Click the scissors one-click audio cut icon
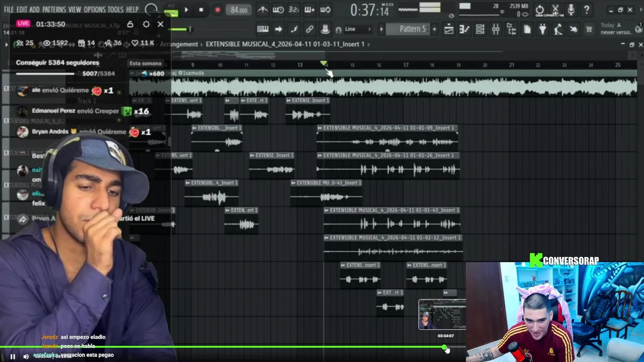The width and height of the screenshot is (644, 362). [555, 10]
